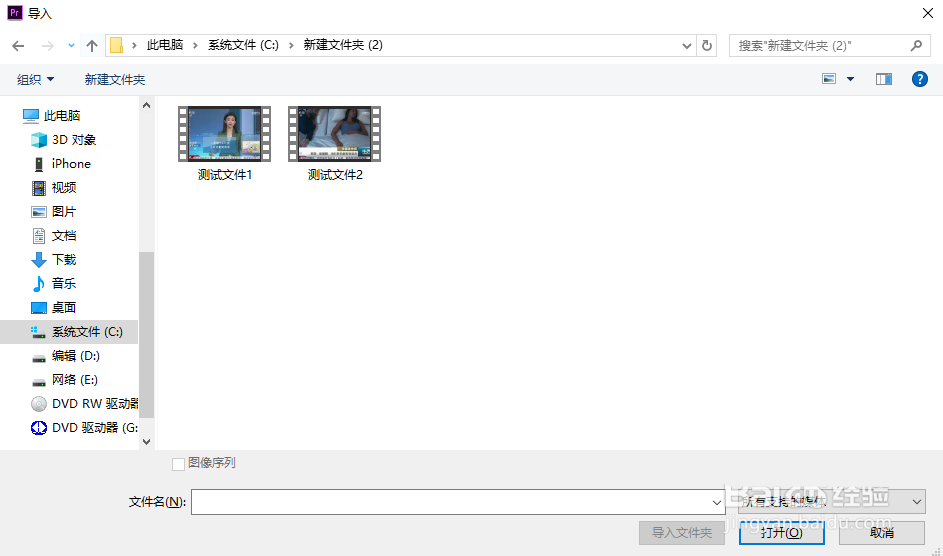Open the 组织 menu
The height and width of the screenshot is (556, 943).
pyautogui.click(x=35, y=79)
